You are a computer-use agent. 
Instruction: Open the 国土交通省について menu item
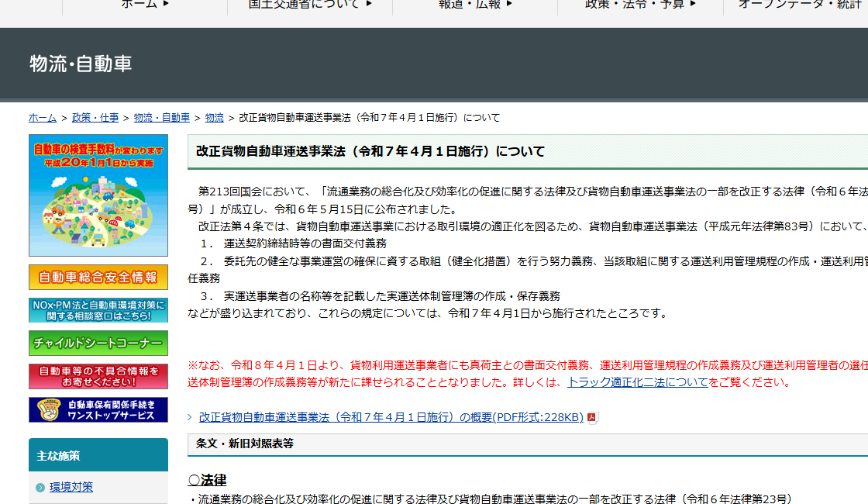pyautogui.click(x=309, y=4)
